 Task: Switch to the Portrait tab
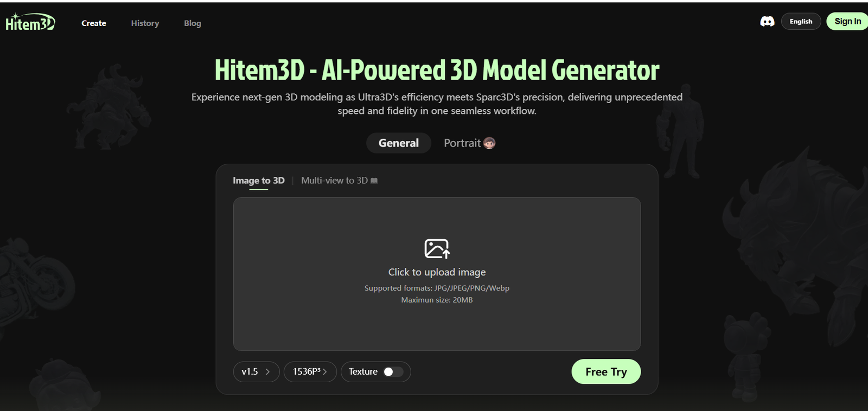(469, 143)
